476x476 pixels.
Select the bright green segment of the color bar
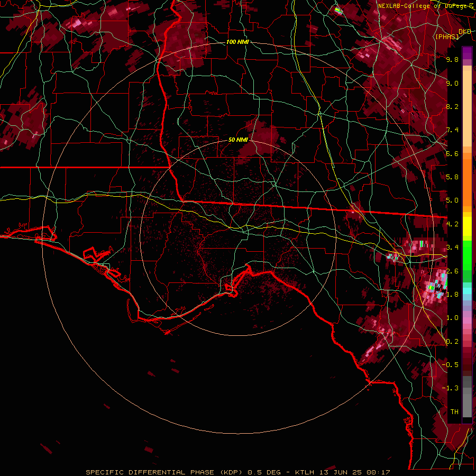point(467,255)
